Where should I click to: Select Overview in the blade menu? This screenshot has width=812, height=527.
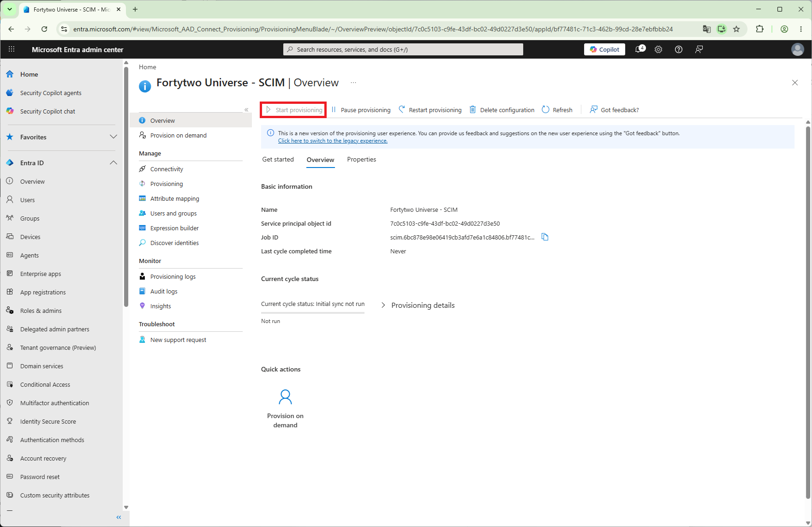tap(191, 120)
